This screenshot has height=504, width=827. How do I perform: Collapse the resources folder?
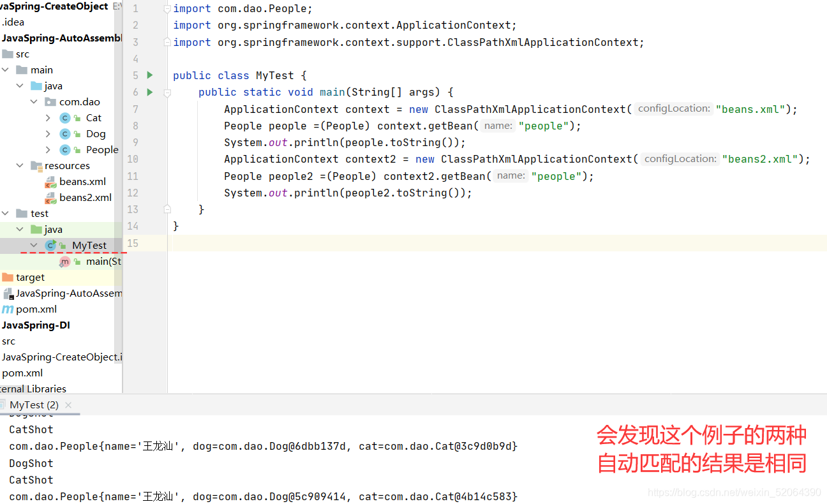point(20,165)
